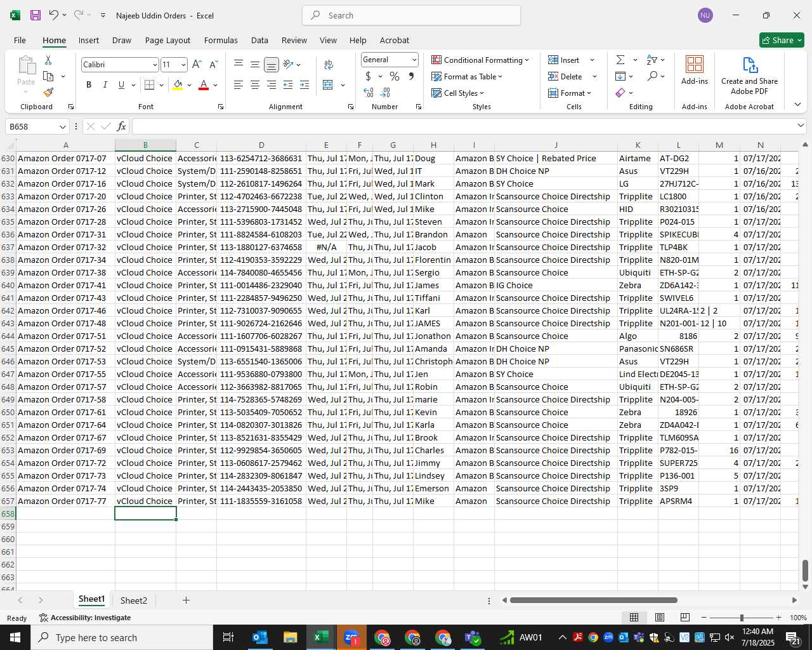Screen dimensions: 812x650
Task: Apply Percent Style formatting
Action: 395,76
